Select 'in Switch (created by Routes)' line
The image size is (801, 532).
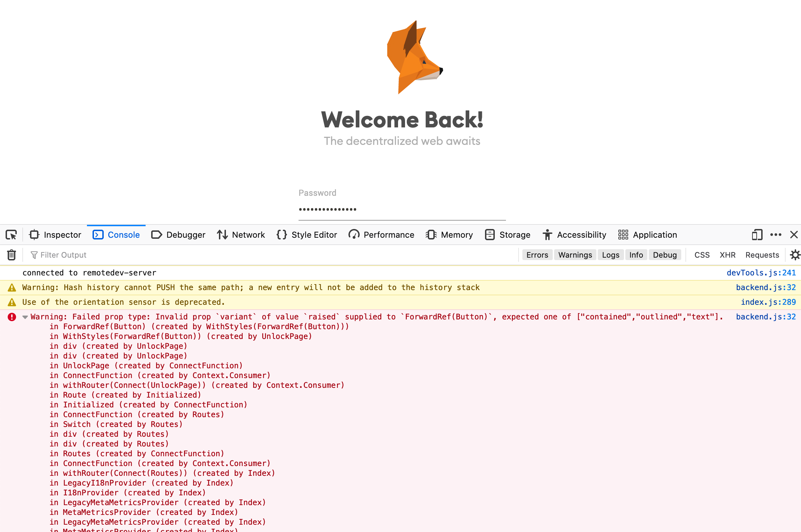point(116,424)
